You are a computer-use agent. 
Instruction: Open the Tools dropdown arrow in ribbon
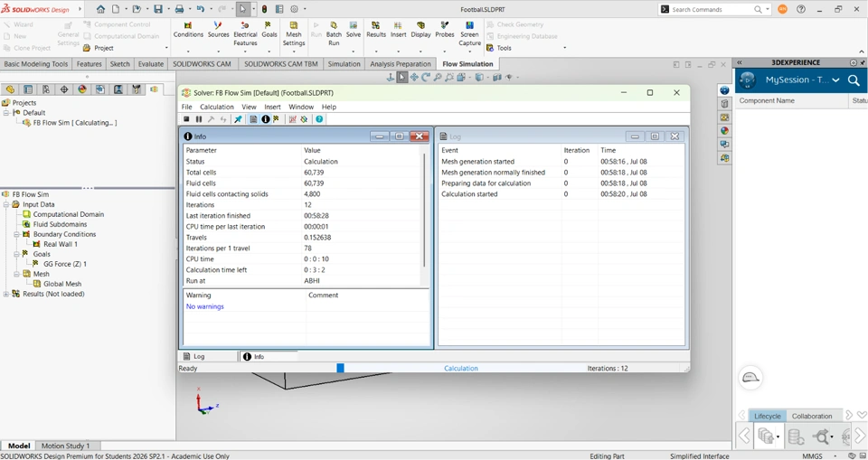pos(564,48)
